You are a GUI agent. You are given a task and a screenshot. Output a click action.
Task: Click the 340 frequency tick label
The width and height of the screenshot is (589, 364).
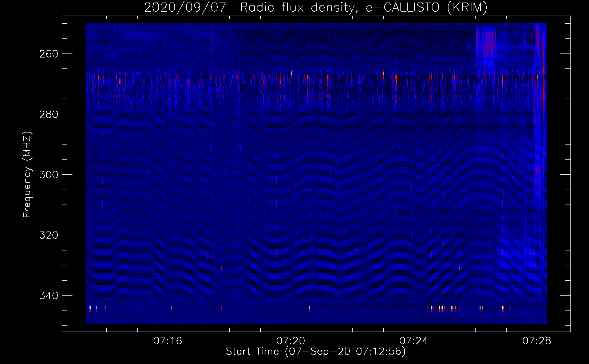pyautogui.click(x=48, y=296)
